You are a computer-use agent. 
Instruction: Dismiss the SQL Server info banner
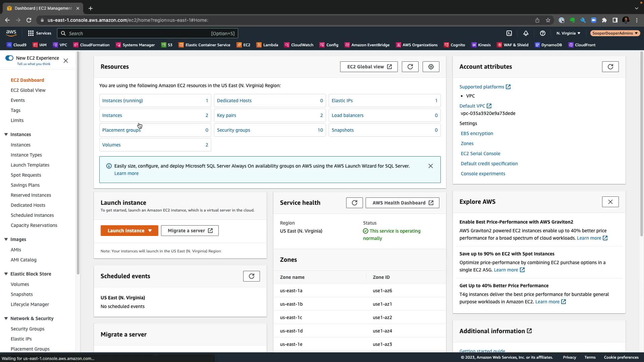pos(430,166)
